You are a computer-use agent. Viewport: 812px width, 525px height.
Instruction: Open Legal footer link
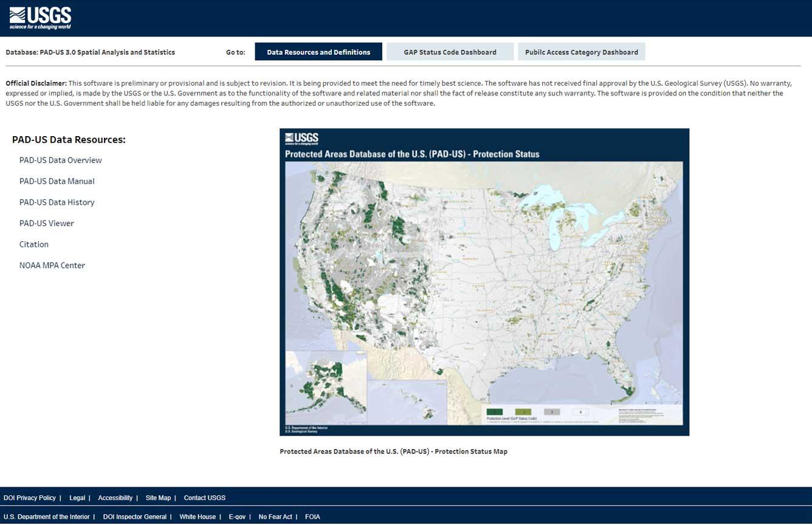click(x=77, y=498)
